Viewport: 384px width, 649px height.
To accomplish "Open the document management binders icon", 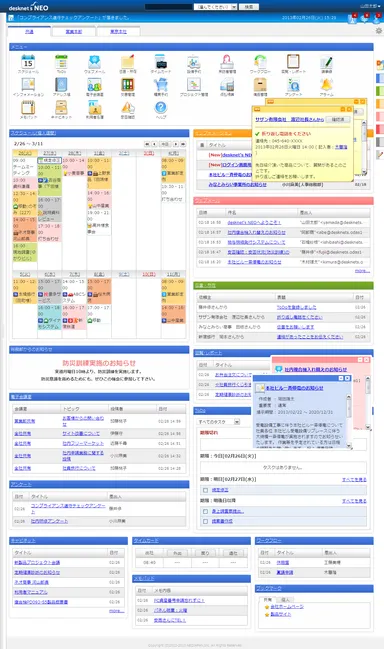I will click(x=127, y=85).
